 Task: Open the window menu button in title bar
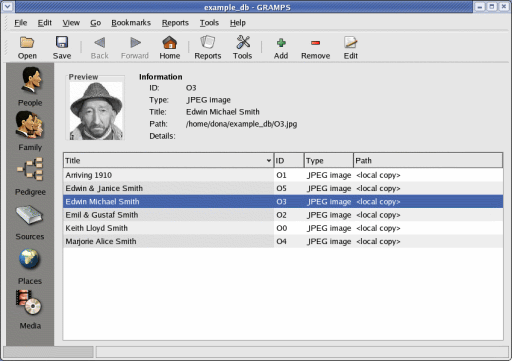point(8,7)
